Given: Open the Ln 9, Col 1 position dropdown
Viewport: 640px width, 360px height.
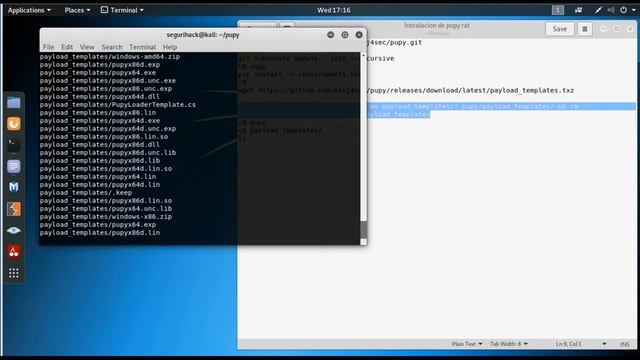Looking at the screenshot, I should [x=580, y=344].
